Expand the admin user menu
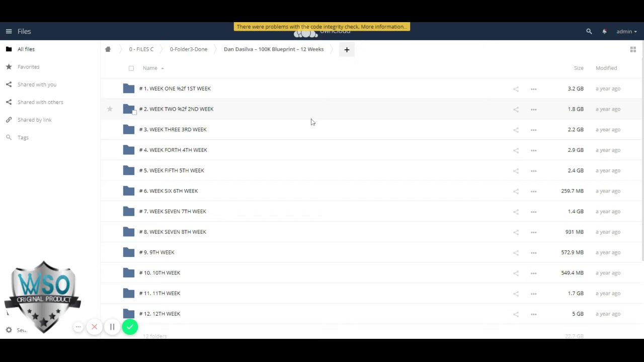The height and width of the screenshot is (362, 644). 626,31
